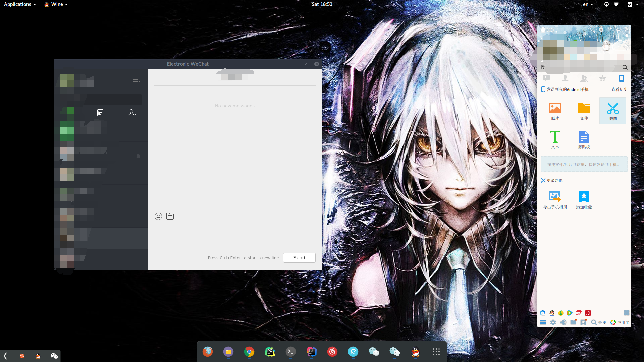Open 导出手机相册 export album in QQ
Screen dimensions: 644x362
(x=555, y=200)
